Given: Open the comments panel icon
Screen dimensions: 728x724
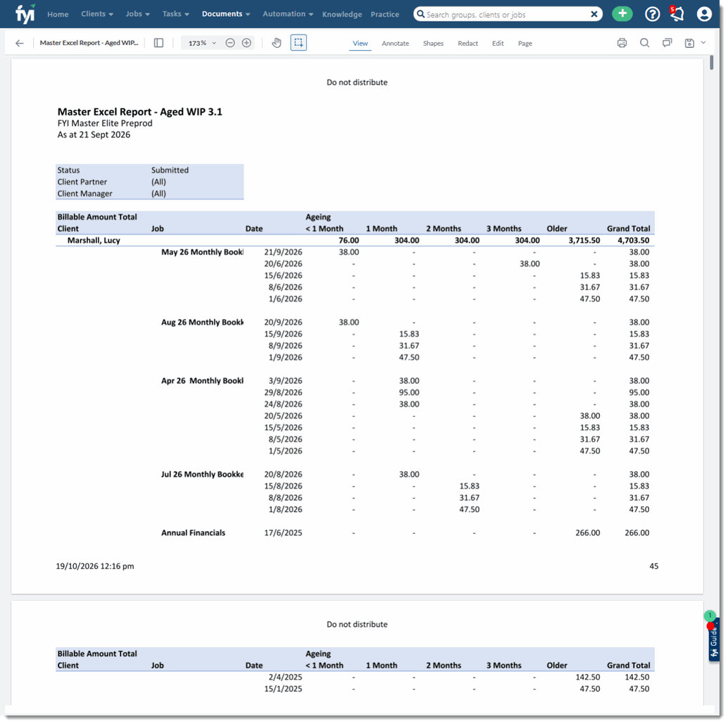Looking at the screenshot, I should [x=667, y=43].
